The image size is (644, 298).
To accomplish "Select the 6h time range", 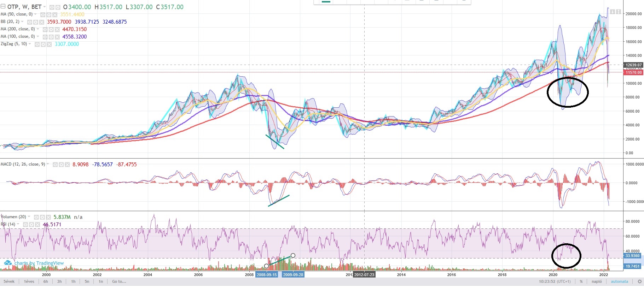I will point(46,281).
